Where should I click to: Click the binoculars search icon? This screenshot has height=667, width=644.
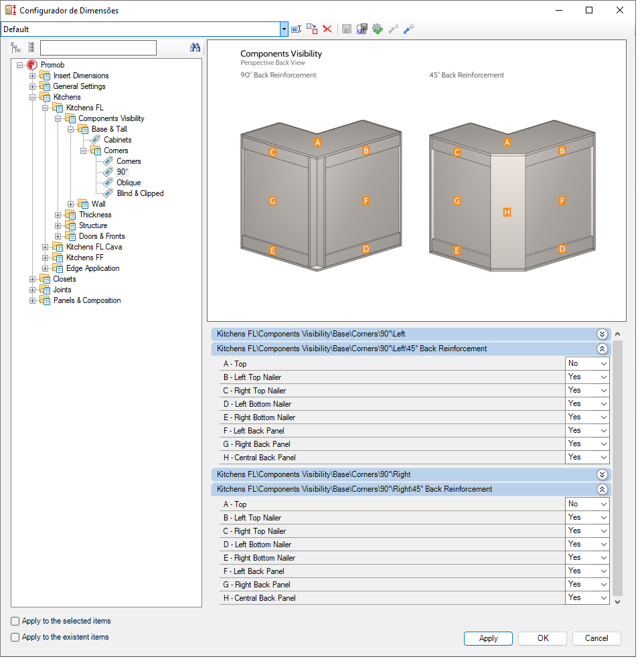[195, 47]
